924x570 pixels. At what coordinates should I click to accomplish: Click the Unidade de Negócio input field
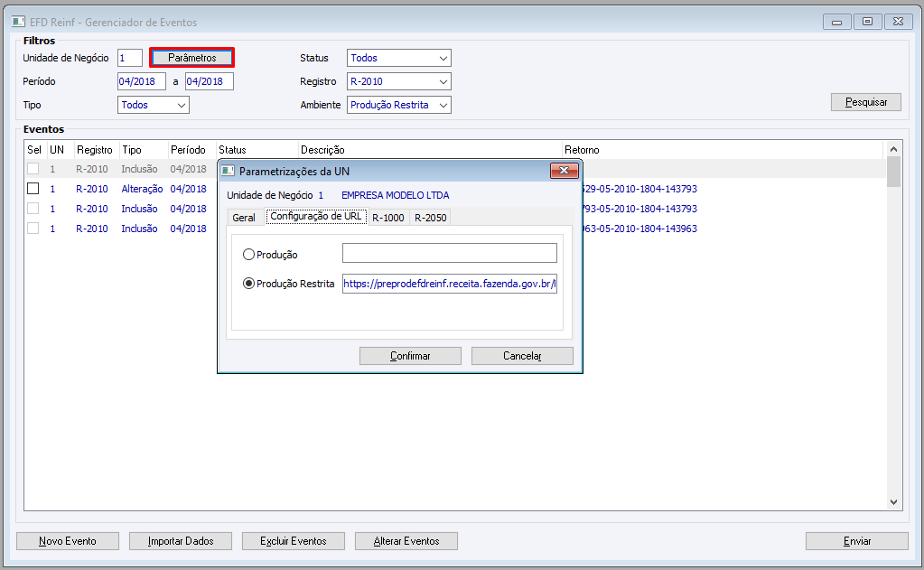(130, 58)
